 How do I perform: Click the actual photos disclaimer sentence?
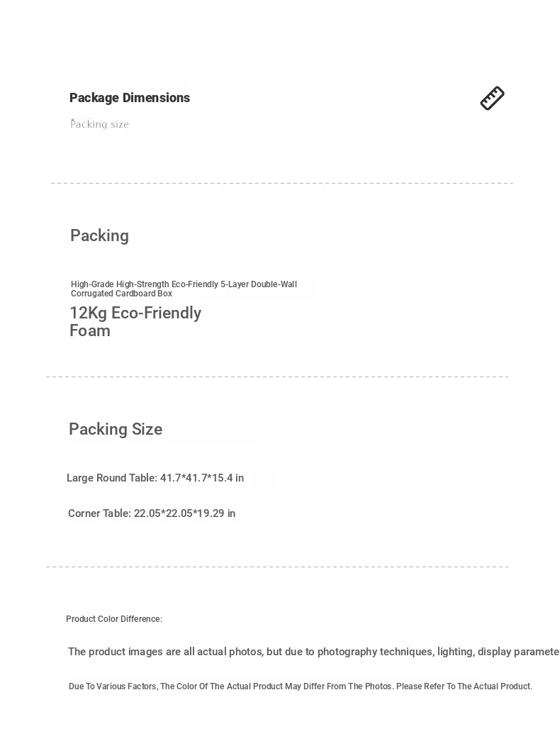(314, 652)
